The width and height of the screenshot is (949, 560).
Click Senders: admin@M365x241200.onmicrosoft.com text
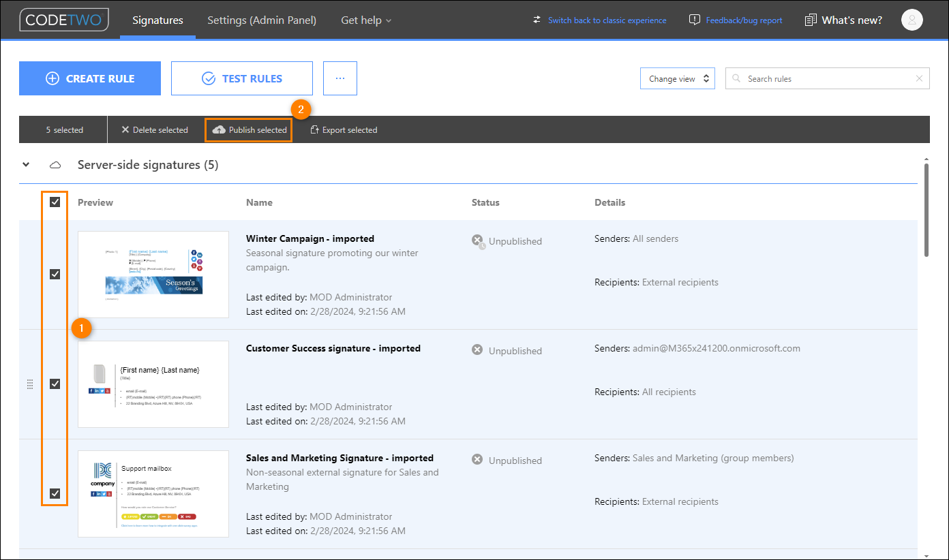(x=697, y=348)
